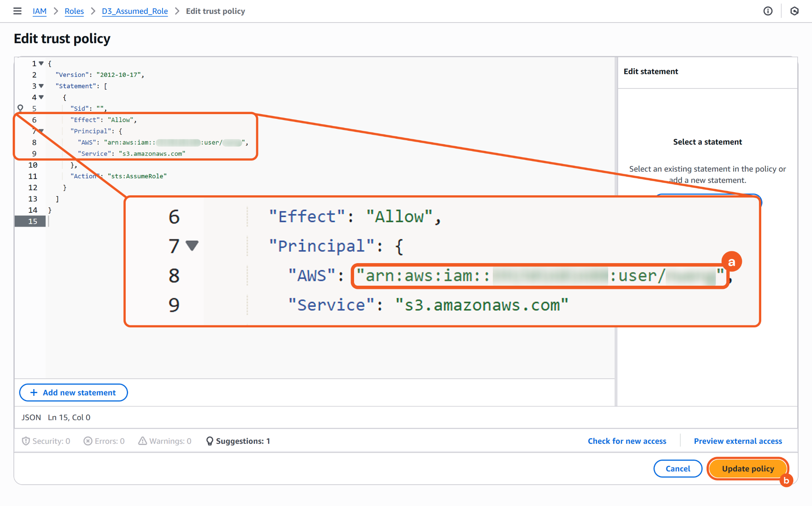Click Add new statement button
This screenshot has height=506, width=812.
pyautogui.click(x=73, y=392)
